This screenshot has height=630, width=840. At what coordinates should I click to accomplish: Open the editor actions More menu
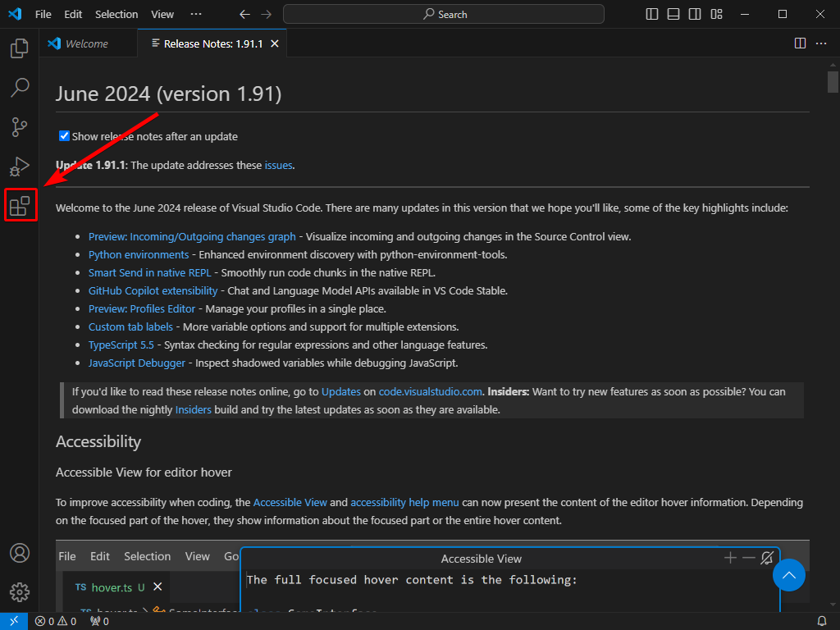coord(821,43)
